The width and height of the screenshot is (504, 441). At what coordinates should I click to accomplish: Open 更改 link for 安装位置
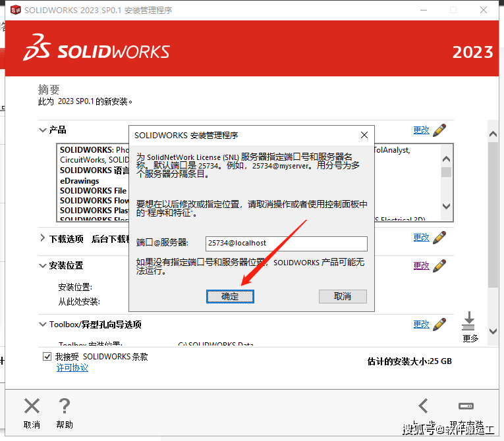pos(421,266)
